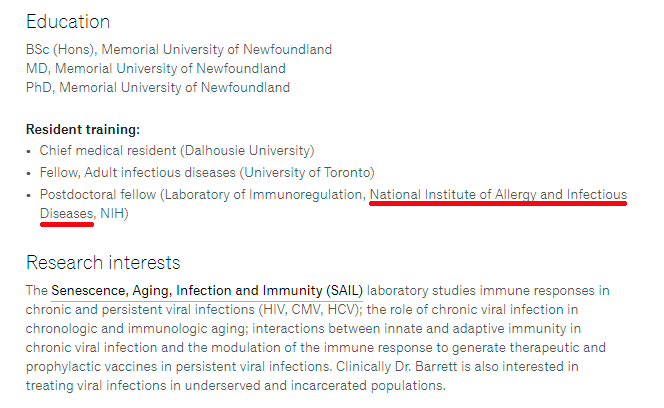This screenshot has width=664, height=408.
Task: Select the Chief medical resident bullet item
Action: [x=177, y=151]
